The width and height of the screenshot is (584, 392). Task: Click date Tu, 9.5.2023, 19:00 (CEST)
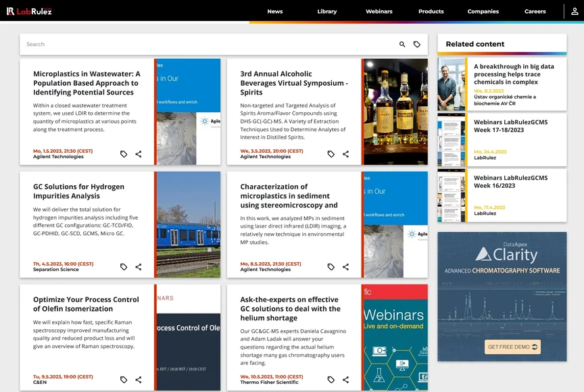click(x=63, y=376)
